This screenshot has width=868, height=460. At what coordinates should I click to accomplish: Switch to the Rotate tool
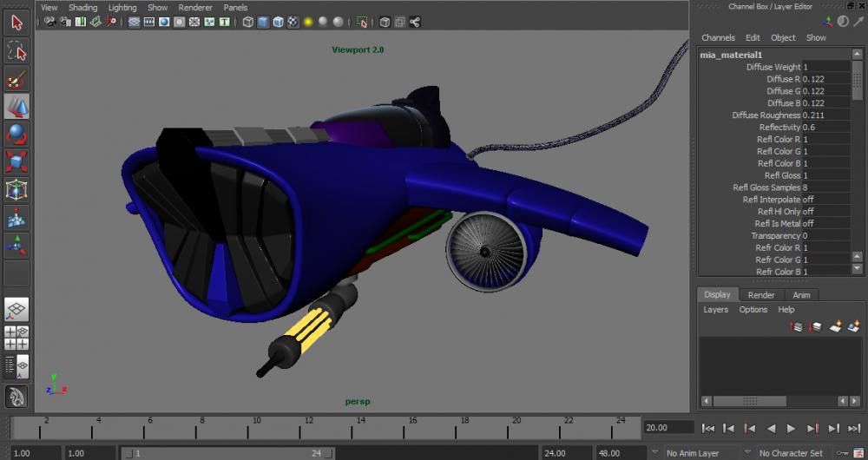pos(16,135)
